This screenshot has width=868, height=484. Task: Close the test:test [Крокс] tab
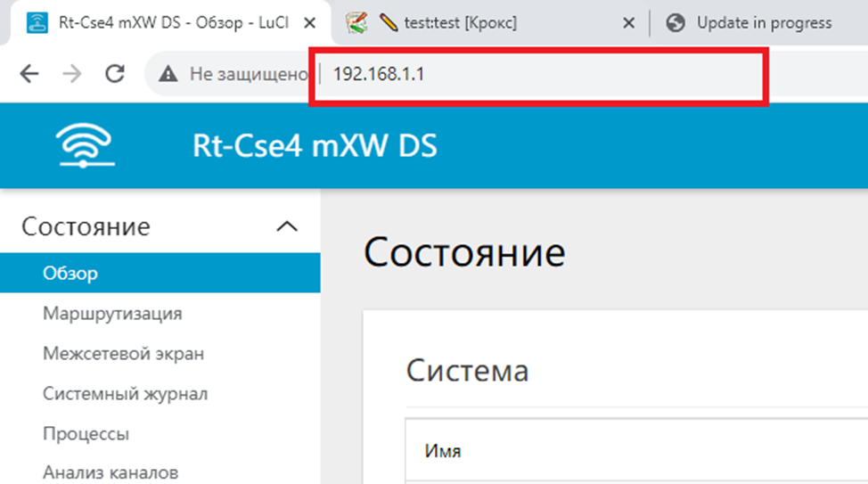point(628,22)
